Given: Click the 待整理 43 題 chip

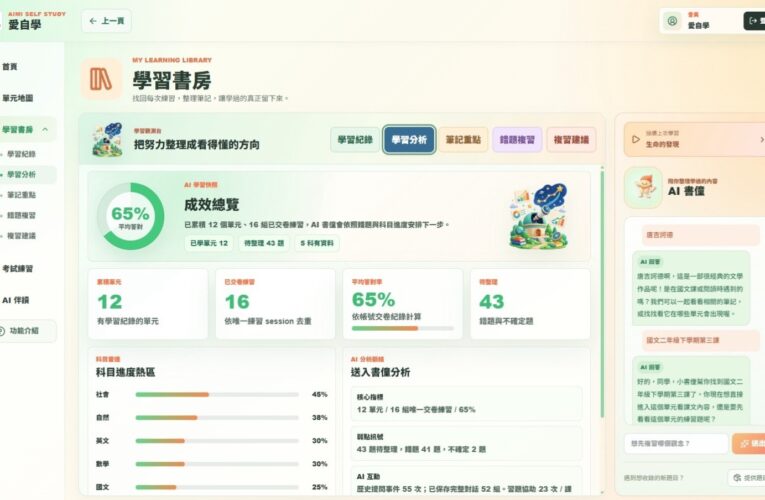Looking at the screenshot, I should [264, 243].
